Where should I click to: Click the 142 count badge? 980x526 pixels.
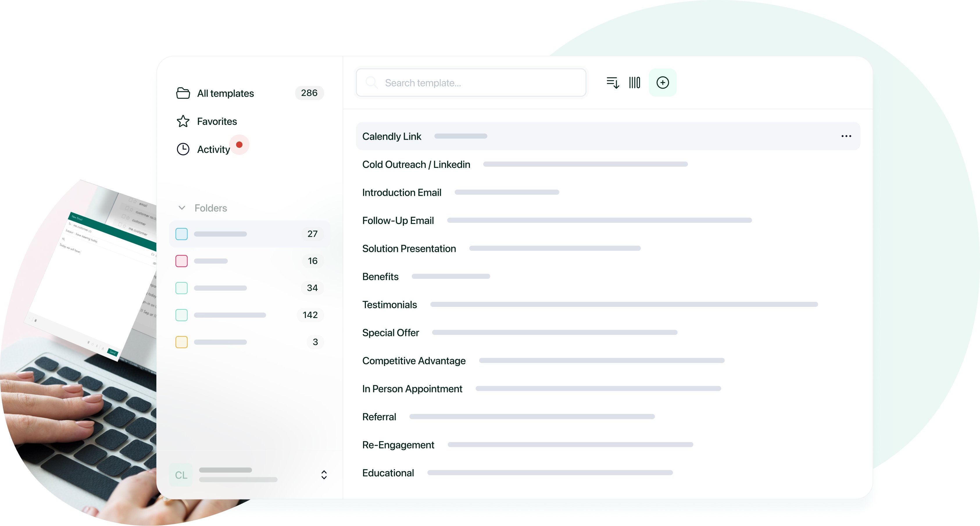pyautogui.click(x=310, y=315)
